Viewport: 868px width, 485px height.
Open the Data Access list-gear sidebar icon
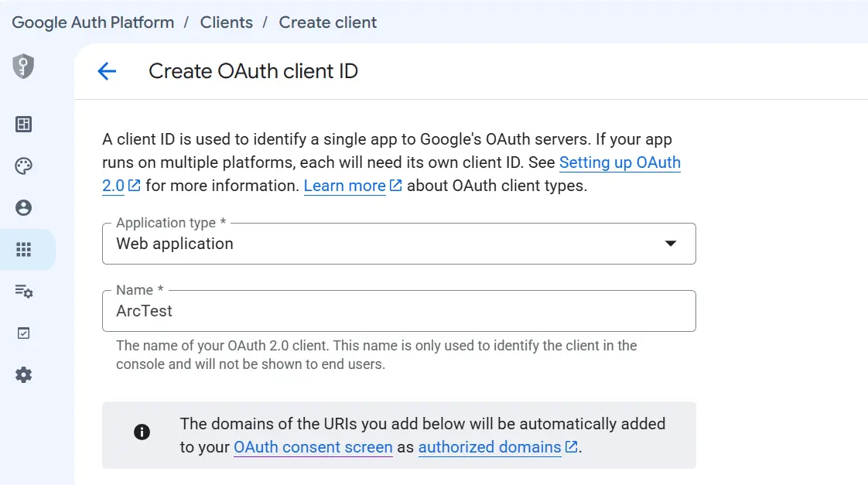pos(23,291)
